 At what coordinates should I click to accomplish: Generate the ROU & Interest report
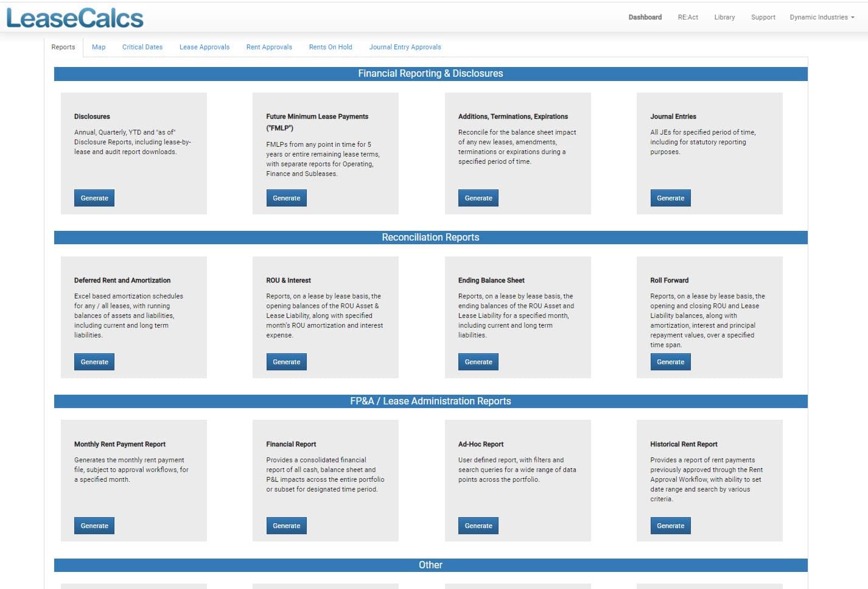(x=286, y=362)
